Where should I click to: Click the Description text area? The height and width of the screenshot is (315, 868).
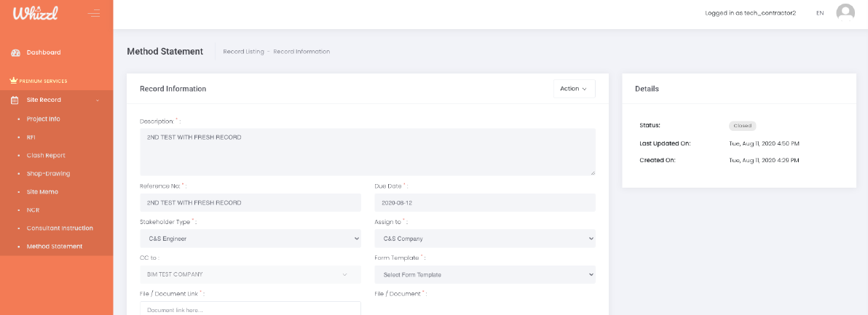tap(367, 151)
